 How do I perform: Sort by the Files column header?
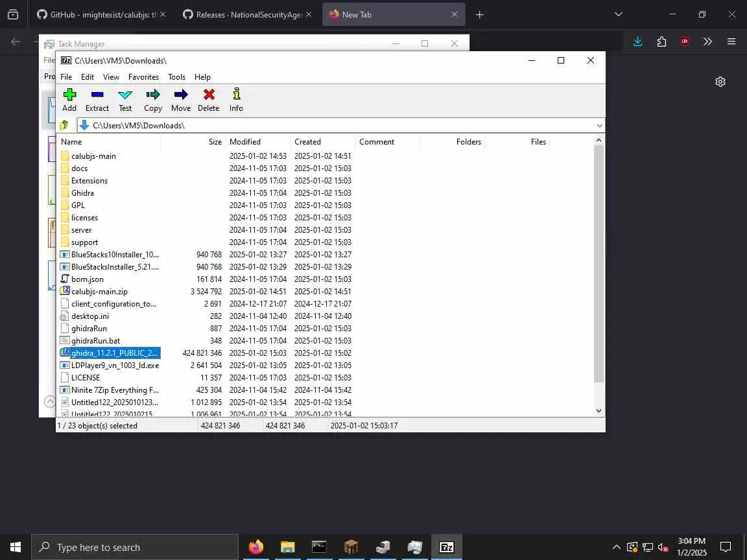(x=517, y=141)
